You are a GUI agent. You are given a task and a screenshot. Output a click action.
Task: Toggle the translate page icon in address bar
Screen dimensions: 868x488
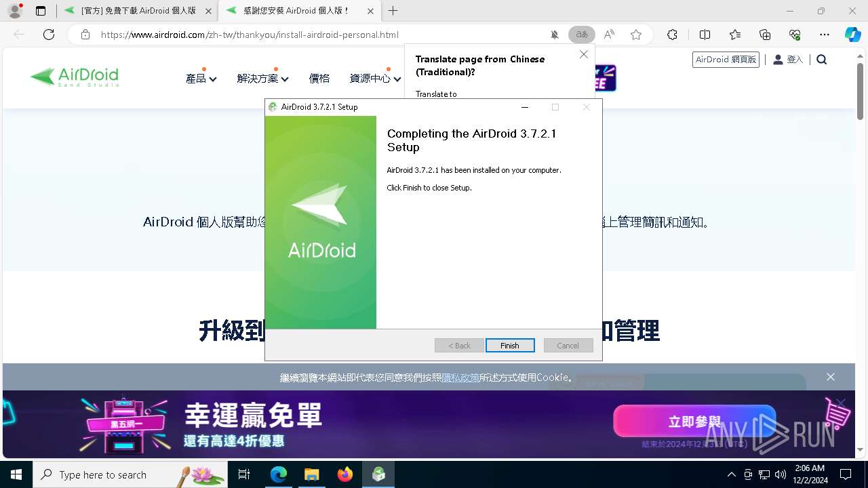[582, 35]
